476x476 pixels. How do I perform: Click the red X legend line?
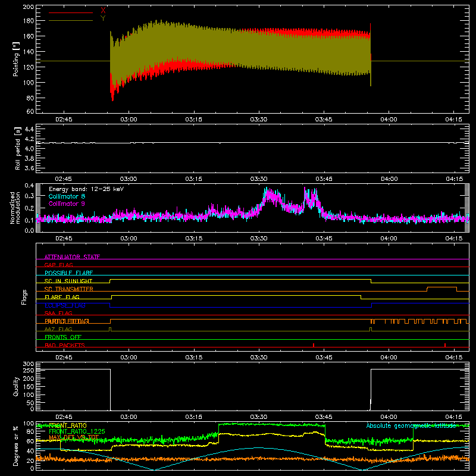point(71,12)
